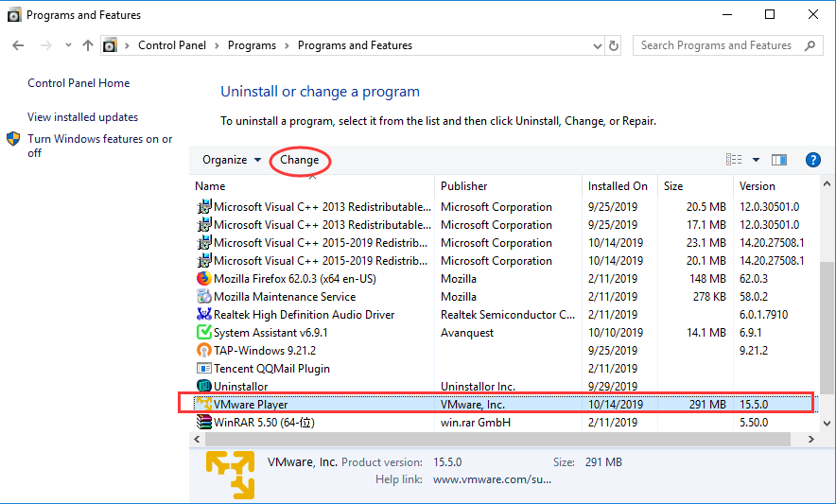Select Visual C++ 2015-2019 23.1 MB icon
The image size is (836, 504).
coord(203,243)
